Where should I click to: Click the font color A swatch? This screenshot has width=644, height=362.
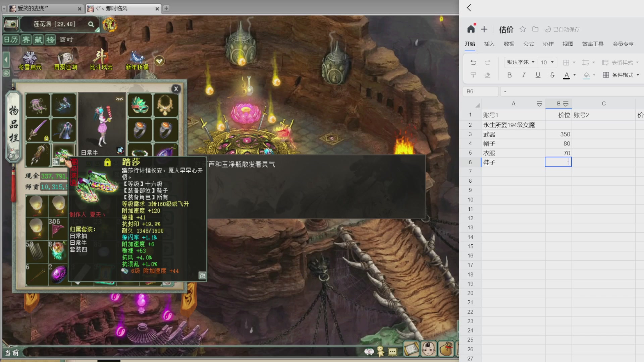(x=566, y=75)
